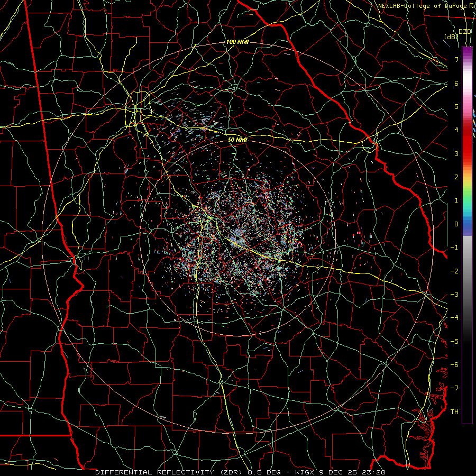The height and width of the screenshot is (476, 476).
Task: Click the -3 value on the color scale
Action: (454, 295)
